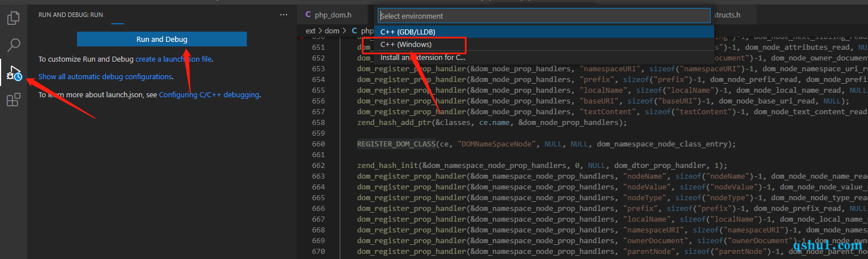Select the ext breadcrumb segment
The width and height of the screenshot is (868, 259).
(x=310, y=31)
